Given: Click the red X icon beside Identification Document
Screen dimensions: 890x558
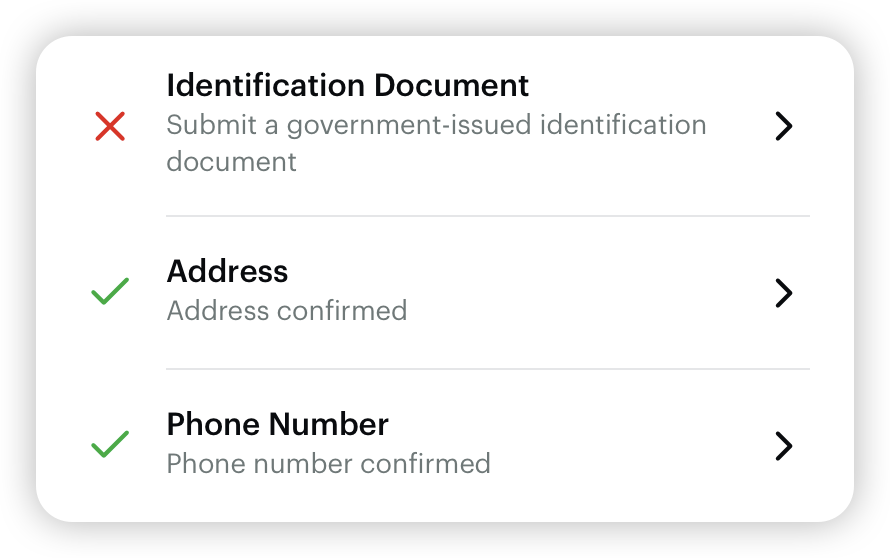Looking at the screenshot, I should pyautogui.click(x=110, y=126).
